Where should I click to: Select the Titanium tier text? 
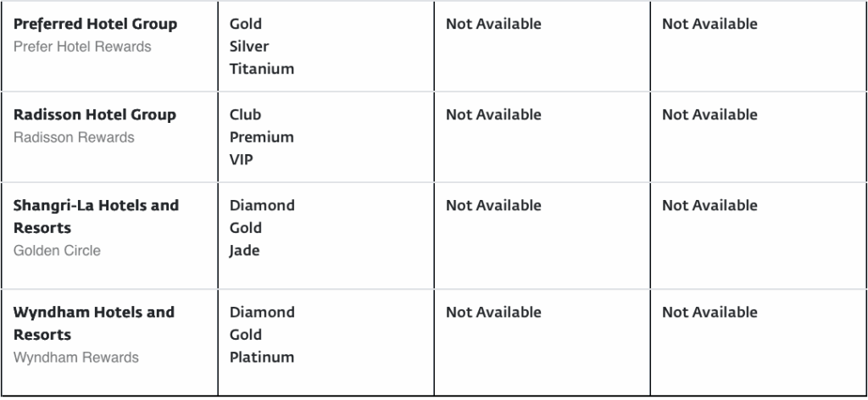pos(262,69)
